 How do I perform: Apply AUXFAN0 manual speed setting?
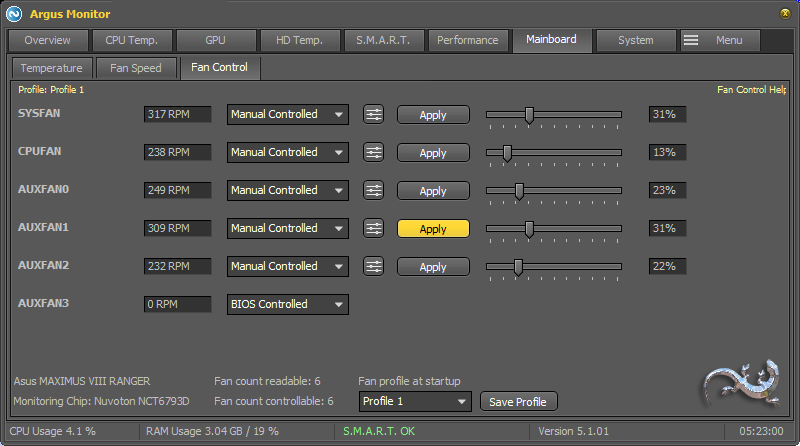pos(433,191)
